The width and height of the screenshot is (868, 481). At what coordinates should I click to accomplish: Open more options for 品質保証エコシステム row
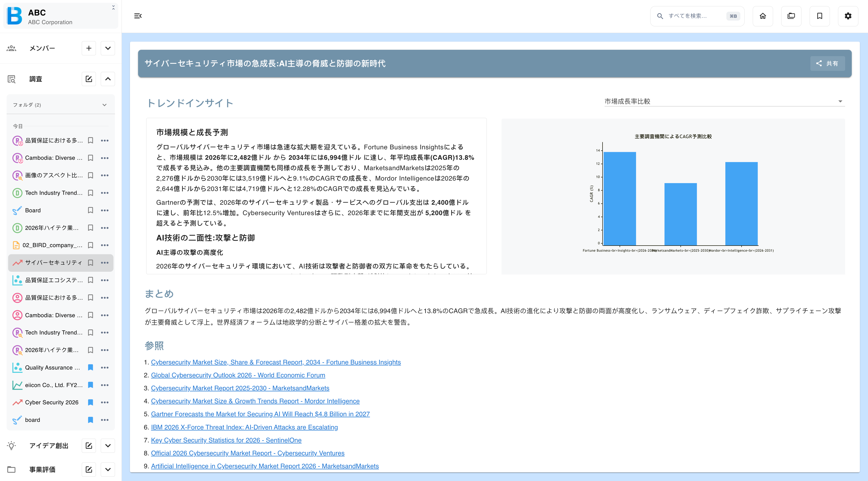105,280
